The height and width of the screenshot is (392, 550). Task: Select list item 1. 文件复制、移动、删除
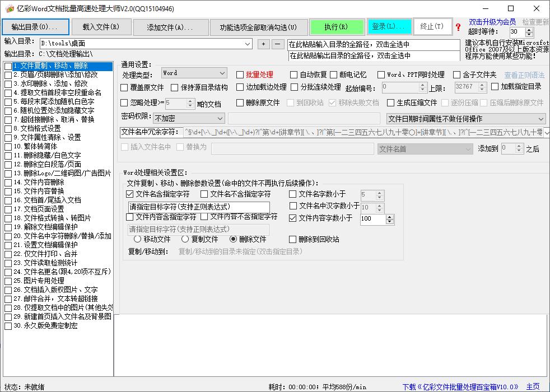(x=62, y=66)
